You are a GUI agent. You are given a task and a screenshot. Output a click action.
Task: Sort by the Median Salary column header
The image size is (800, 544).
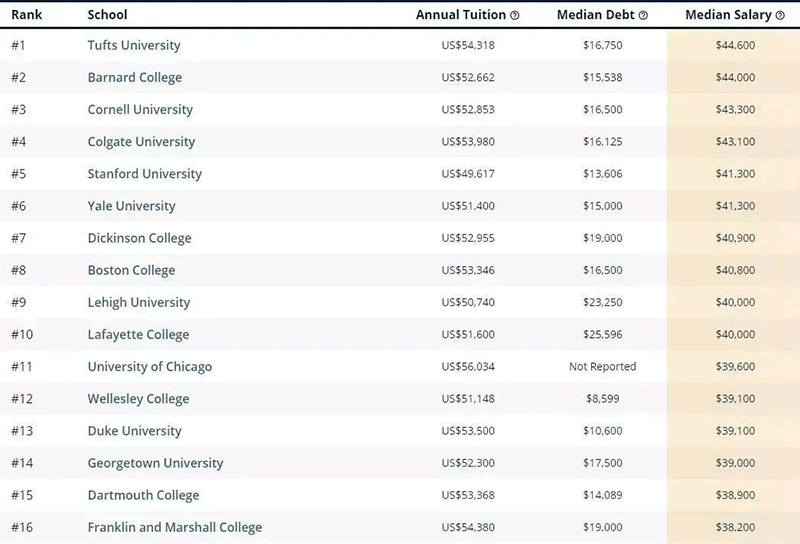click(728, 15)
